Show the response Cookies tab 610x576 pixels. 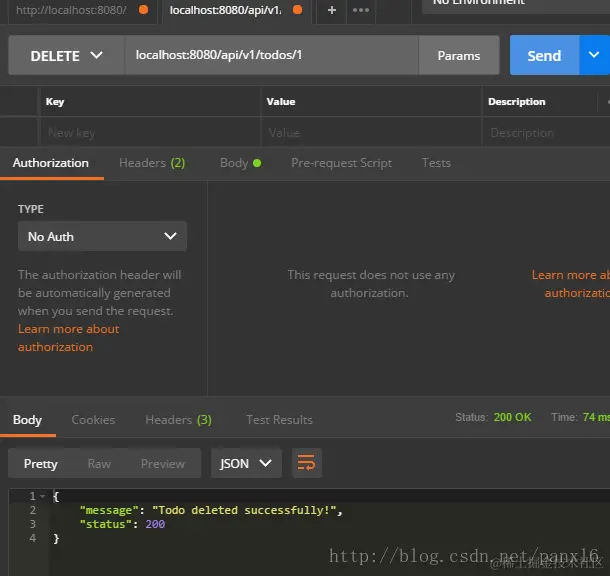(x=93, y=420)
